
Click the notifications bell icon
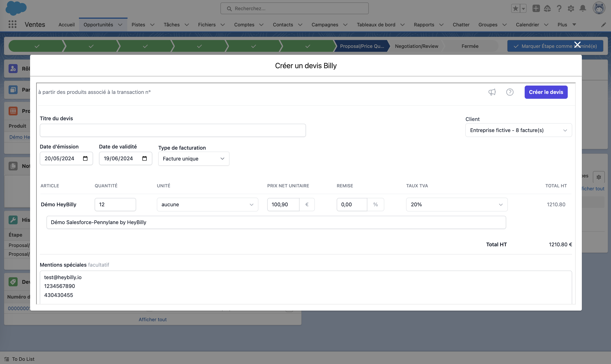tap(583, 8)
